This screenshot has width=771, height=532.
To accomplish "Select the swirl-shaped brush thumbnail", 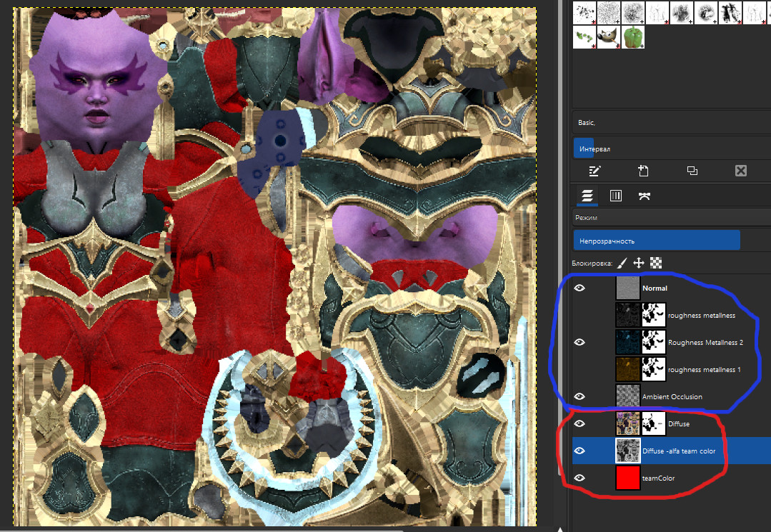I will 705,12.
